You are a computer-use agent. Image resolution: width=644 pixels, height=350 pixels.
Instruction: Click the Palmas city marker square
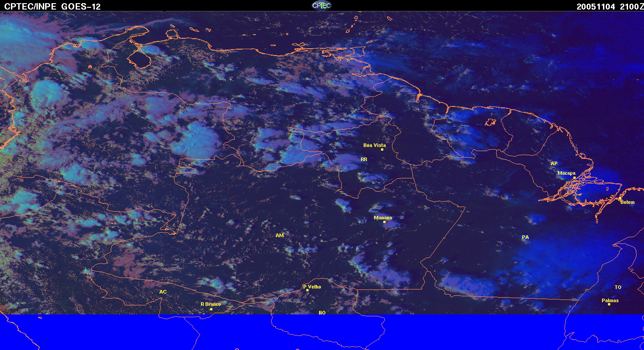tap(609, 304)
